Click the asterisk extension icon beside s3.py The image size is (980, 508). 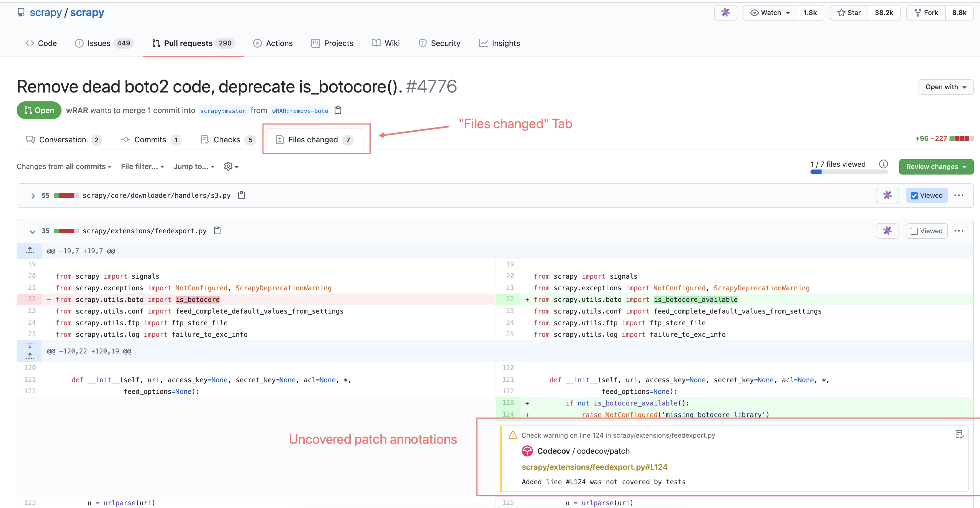pyautogui.click(x=887, y=195)
